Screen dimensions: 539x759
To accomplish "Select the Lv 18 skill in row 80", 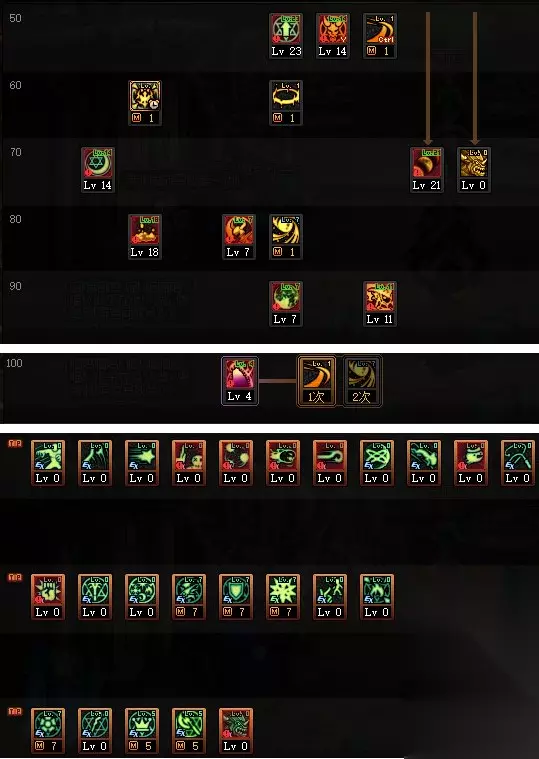I will (x=145, y=237).
